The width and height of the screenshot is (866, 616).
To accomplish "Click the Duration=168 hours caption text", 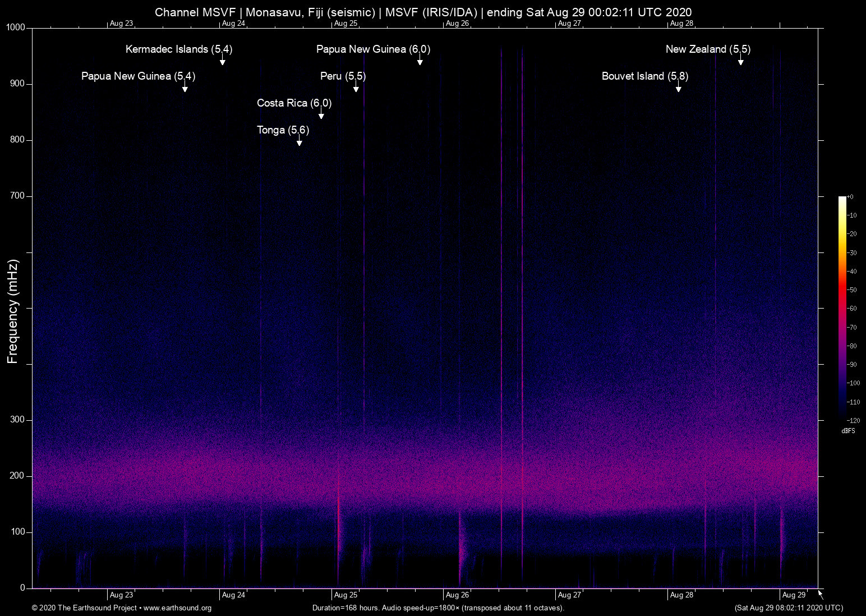I will (x=438, y=608).
